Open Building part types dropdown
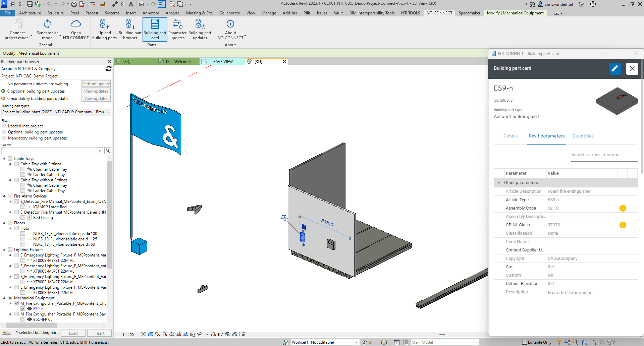 point(56,112)
